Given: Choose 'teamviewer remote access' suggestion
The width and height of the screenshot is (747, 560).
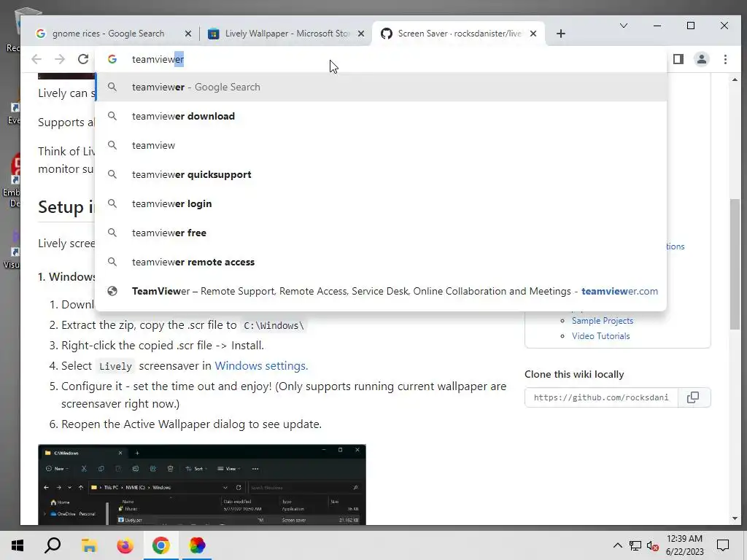Looking at the screenshot, I should coord(381,262).
